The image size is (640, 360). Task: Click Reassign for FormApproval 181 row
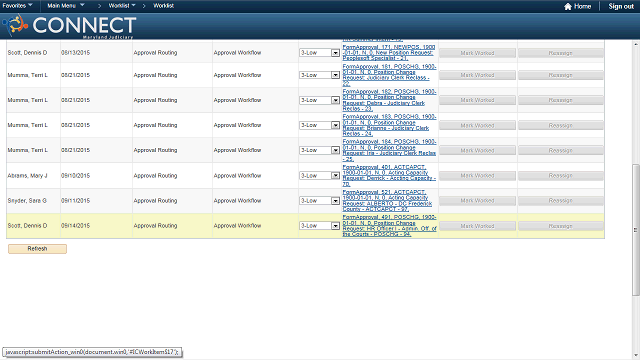[x=560, y=75]
